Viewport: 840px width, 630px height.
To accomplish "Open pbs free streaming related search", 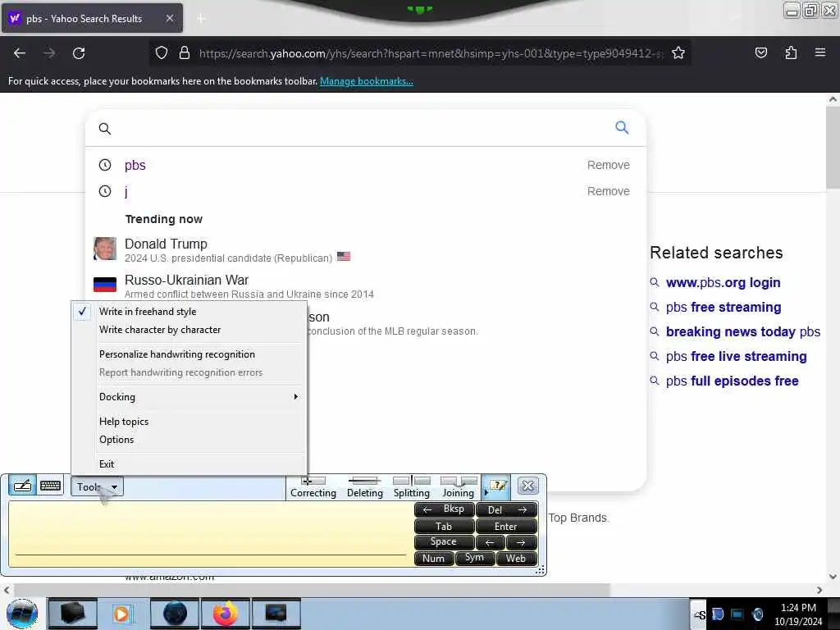I will pyautogui.click(x=724, y=307).
